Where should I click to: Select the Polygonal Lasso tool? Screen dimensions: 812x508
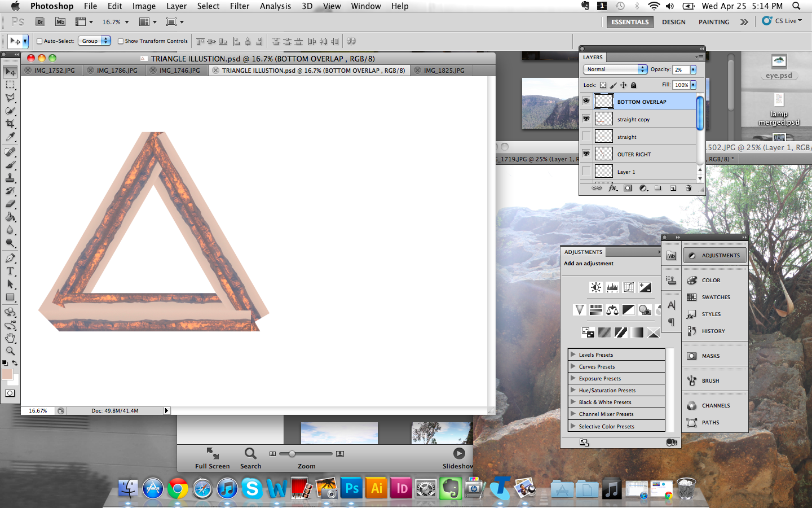click(10, 98)
